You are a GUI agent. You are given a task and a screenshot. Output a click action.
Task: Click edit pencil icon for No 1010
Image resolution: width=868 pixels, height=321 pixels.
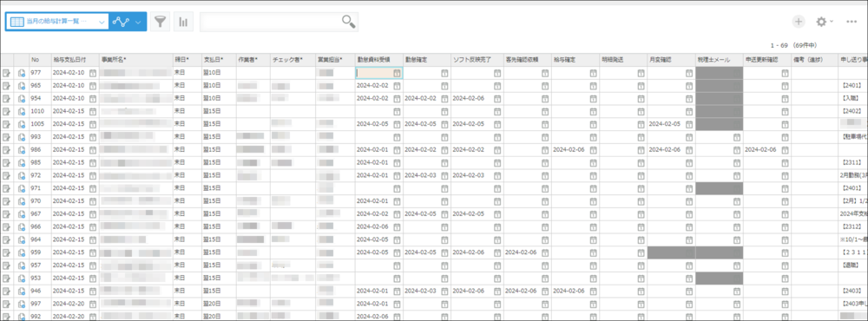(x=6, y=111)
